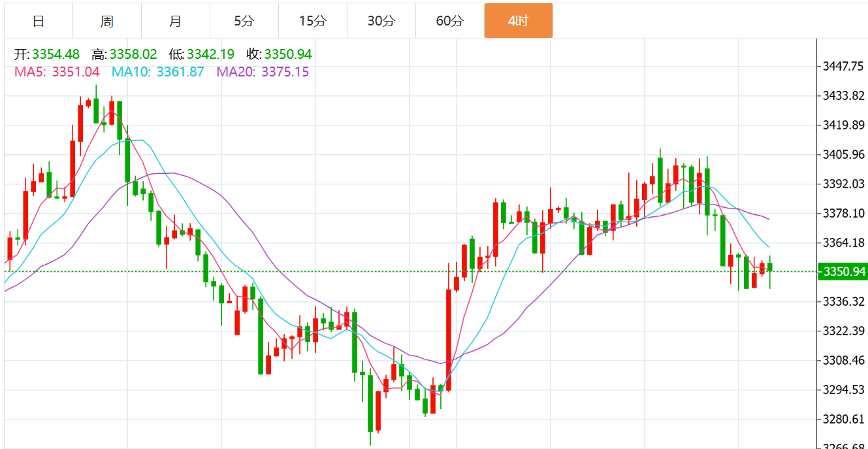Image resolution: width=868 pixels, height=449 pixels.
Task: Click the last green candle at right
Action: tap(771, 267)
